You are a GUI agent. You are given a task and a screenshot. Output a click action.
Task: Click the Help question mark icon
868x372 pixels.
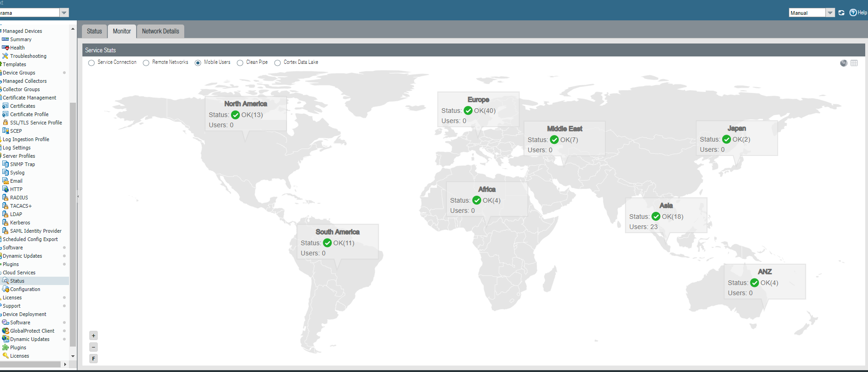[x=853, y=13]
